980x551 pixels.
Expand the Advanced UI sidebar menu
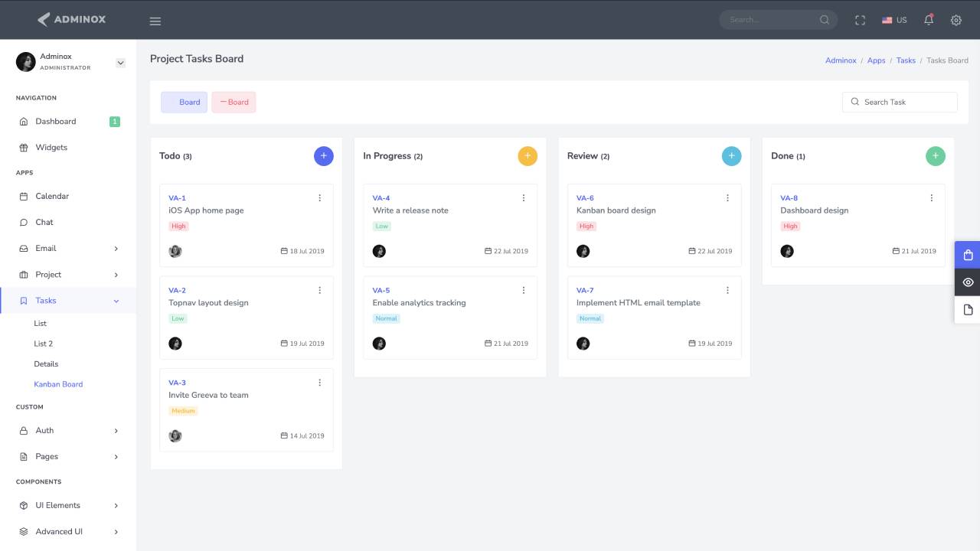click(x=68, y=532)
